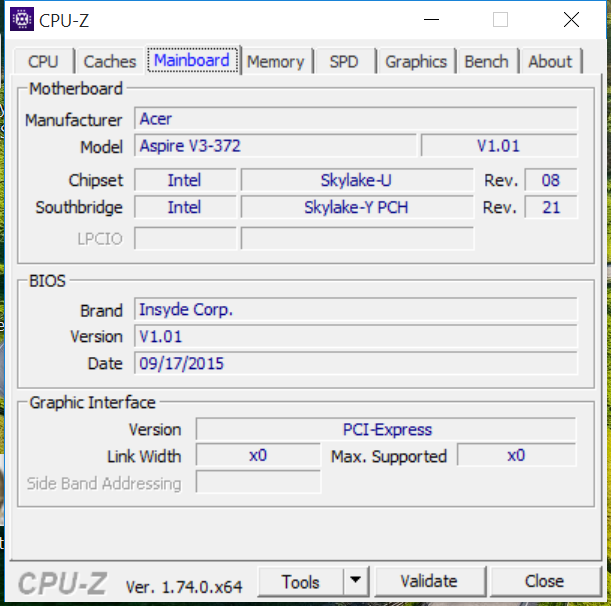Click the Skylake-Y PCH southbridge value
The height and width of the screenshot is (606, 611).
point(357,207)
